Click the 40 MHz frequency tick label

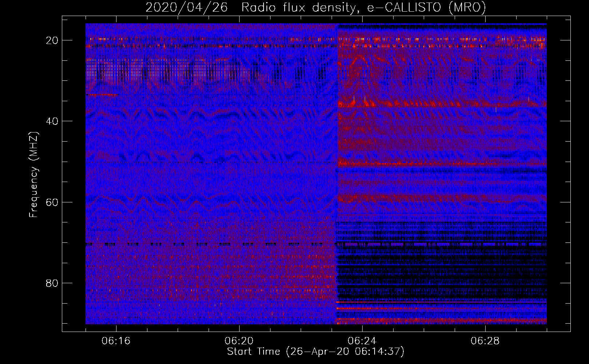click(x=52, y=121)
